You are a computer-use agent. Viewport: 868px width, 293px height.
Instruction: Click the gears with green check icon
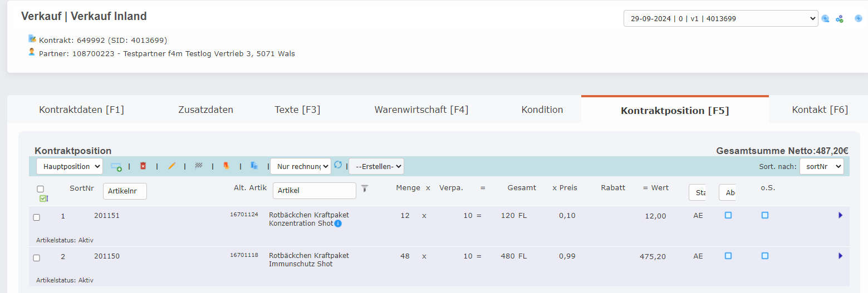click(x=839, y=19)
